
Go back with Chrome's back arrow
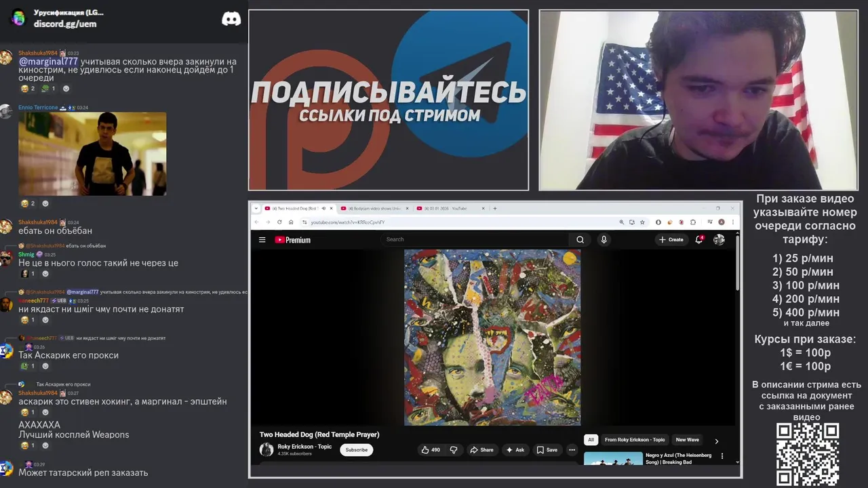click(256, 222)
